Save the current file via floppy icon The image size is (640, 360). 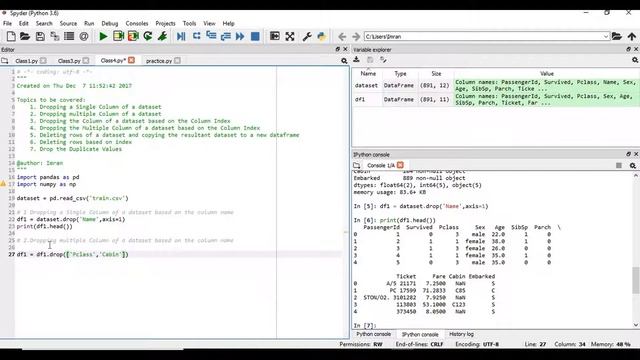tap(40, 36)
